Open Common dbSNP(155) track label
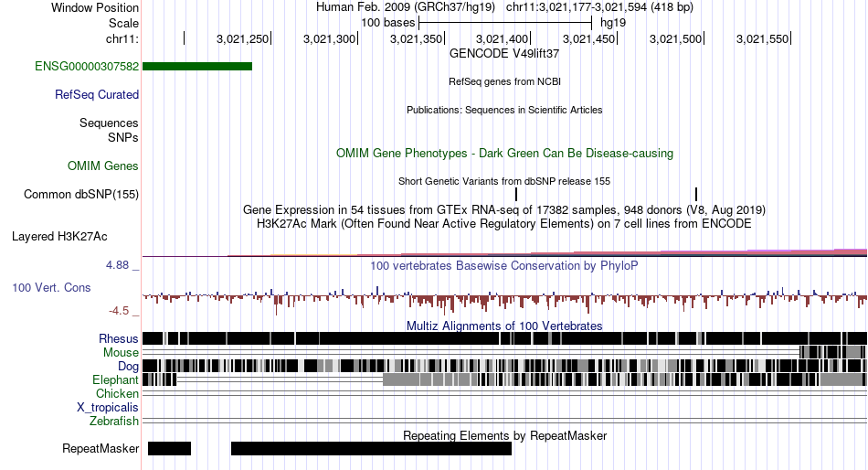The image size is (868, 470). pyautogui.click(x=81, y=195)
